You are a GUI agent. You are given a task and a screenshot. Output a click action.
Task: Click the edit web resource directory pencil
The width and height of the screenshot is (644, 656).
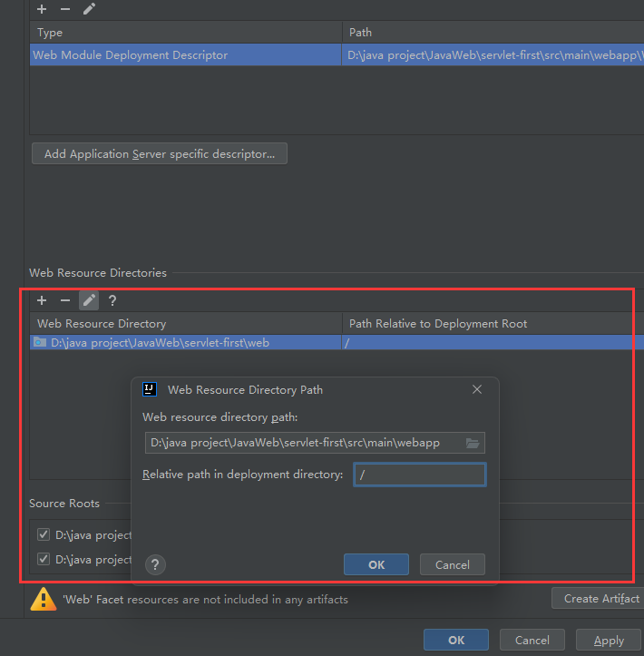(89, 300)
